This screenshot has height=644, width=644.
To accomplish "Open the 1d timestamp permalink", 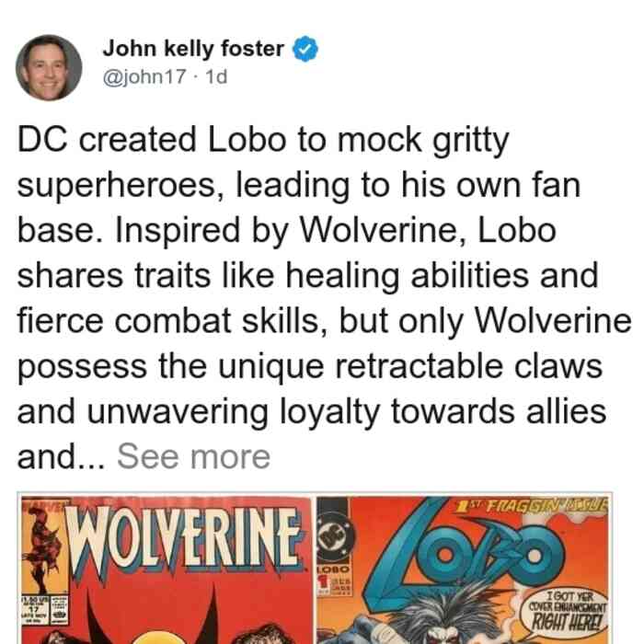I will pyautogui.click(x=215, y=76).
